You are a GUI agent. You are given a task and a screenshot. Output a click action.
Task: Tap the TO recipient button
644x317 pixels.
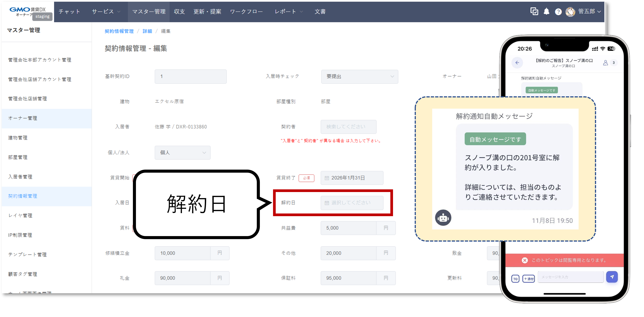point(515,279)
